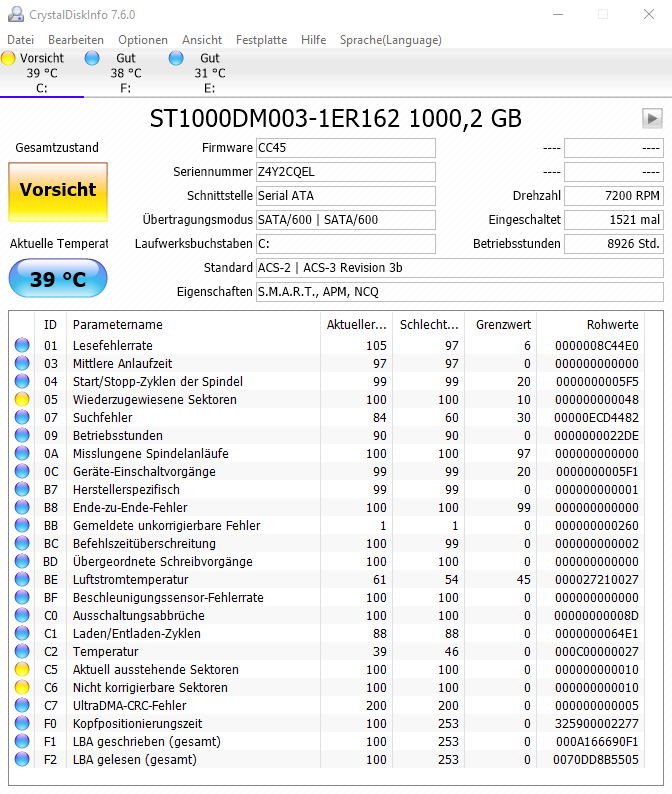
Task: Select raw value 0070DD8B5505 of LBA gelesen
Action: [x=596, y=760]
